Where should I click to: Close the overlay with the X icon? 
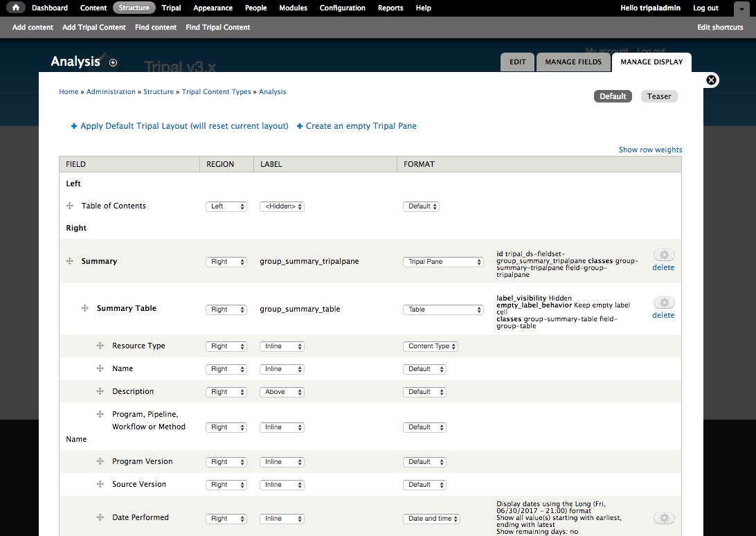[711, 80]
